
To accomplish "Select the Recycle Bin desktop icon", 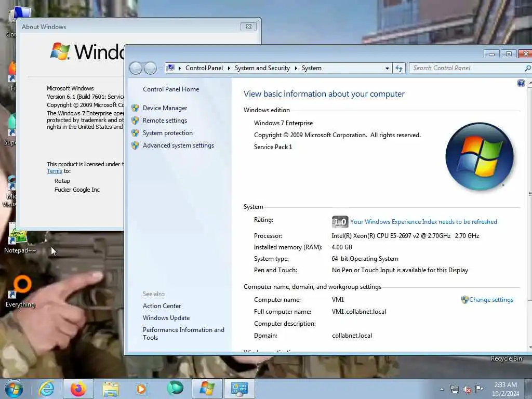I will pos(506,358).
